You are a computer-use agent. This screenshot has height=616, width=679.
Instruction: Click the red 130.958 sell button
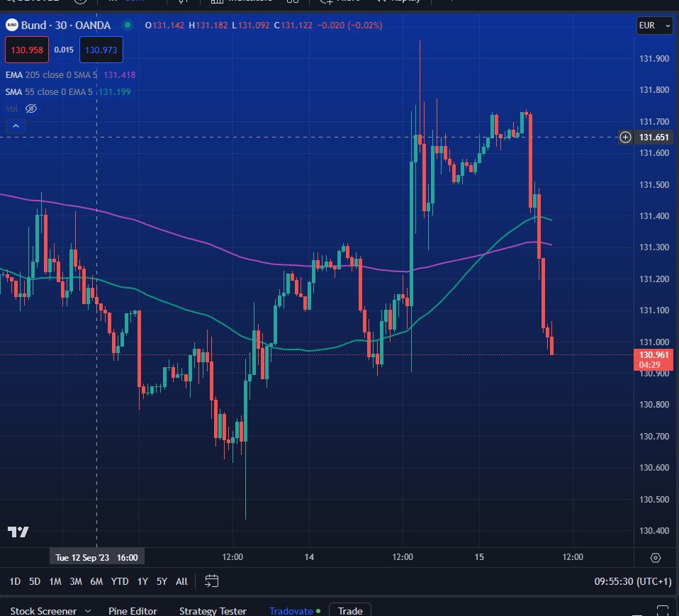pyautogui.click(x=27, y=50)
